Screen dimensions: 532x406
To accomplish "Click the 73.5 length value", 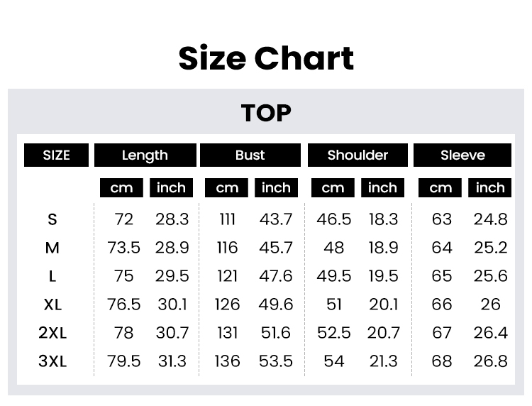I will [123, 248].
